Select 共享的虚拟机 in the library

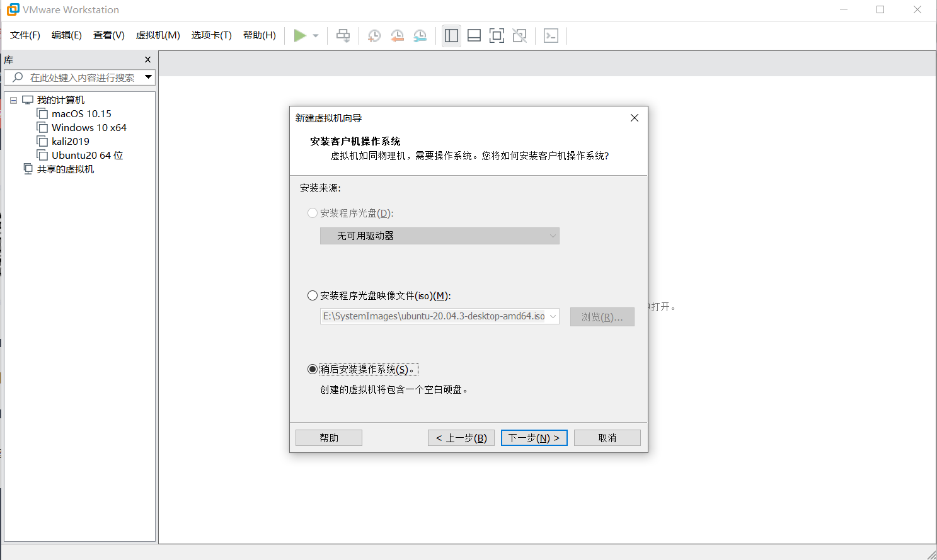(x=65, y=169)
